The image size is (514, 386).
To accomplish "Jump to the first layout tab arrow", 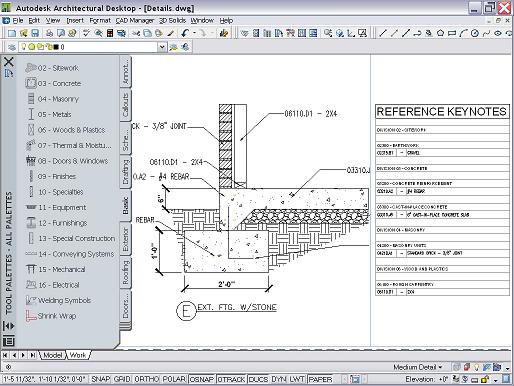I will tap(5, 355).
